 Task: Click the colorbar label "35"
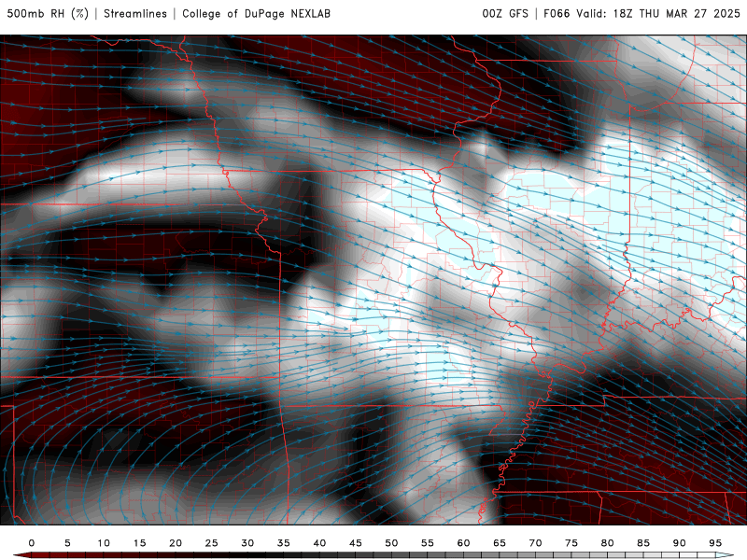click(x=284, y=543)
